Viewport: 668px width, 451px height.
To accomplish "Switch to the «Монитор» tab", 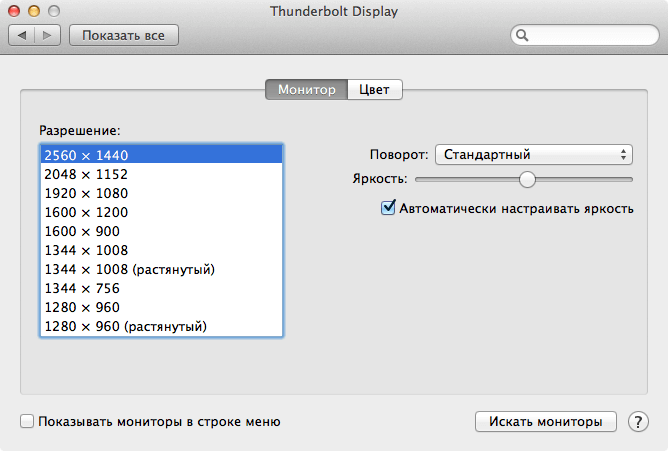I will pyautogui.click(x=306, y=89).
